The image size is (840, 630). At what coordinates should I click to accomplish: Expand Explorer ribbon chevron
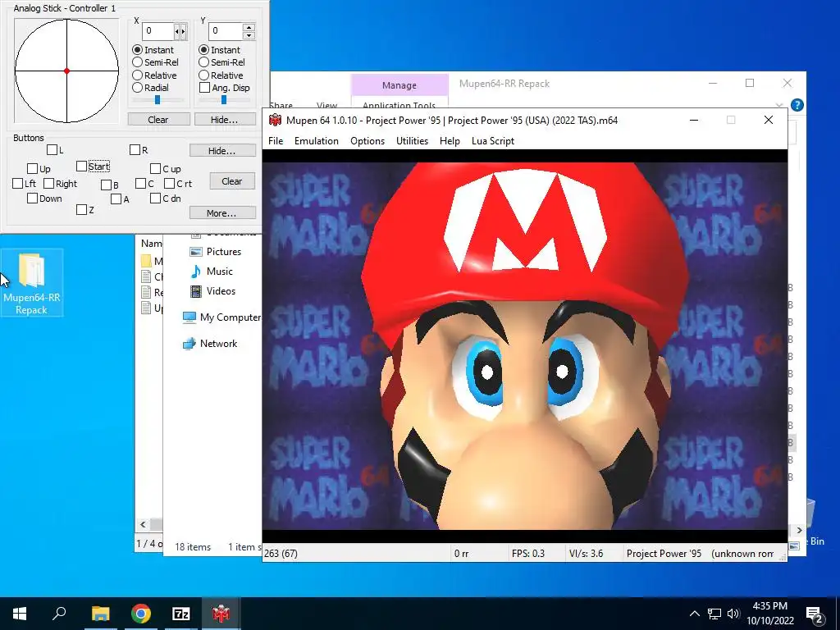(779, 105)
